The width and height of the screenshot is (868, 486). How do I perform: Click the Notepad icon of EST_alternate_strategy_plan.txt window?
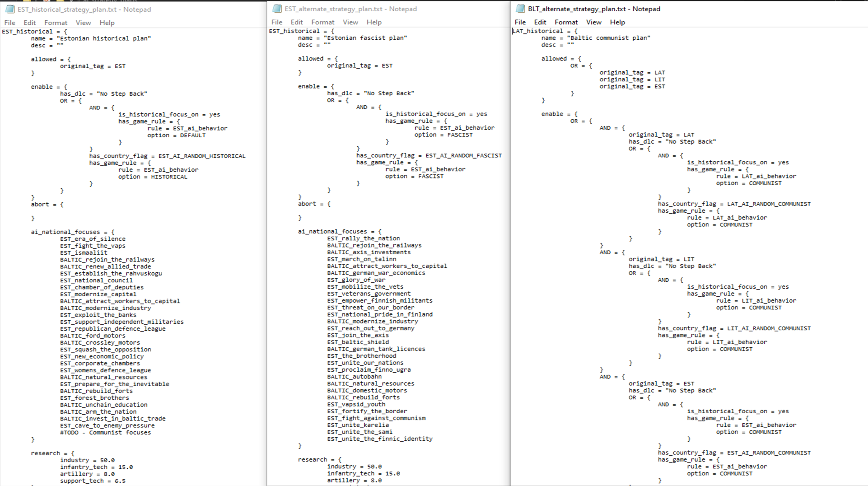click(277, 9)
